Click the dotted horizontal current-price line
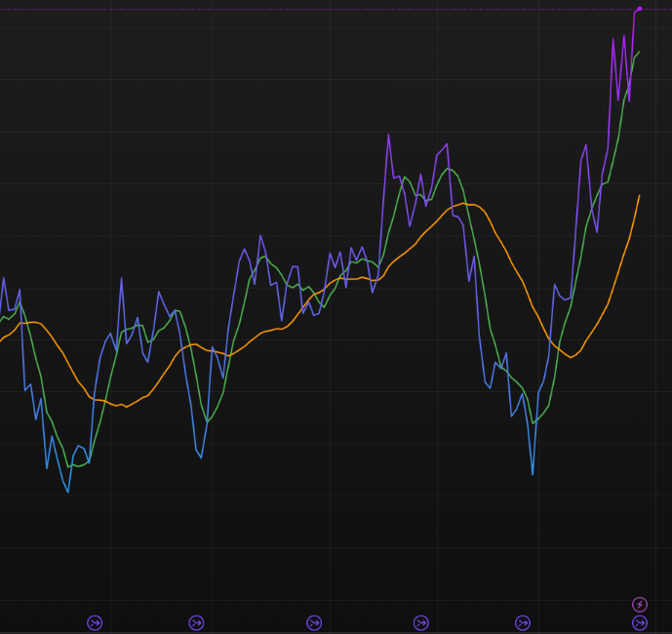The width and height of the screenshot is (672, 634). tap(293, 10)
